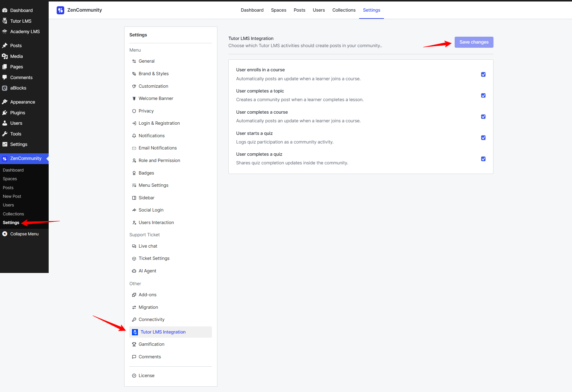This screenshot has height=392, width=572.
Task: Click the Academy LMS graduation cap icon
Action: coord(5,31)
